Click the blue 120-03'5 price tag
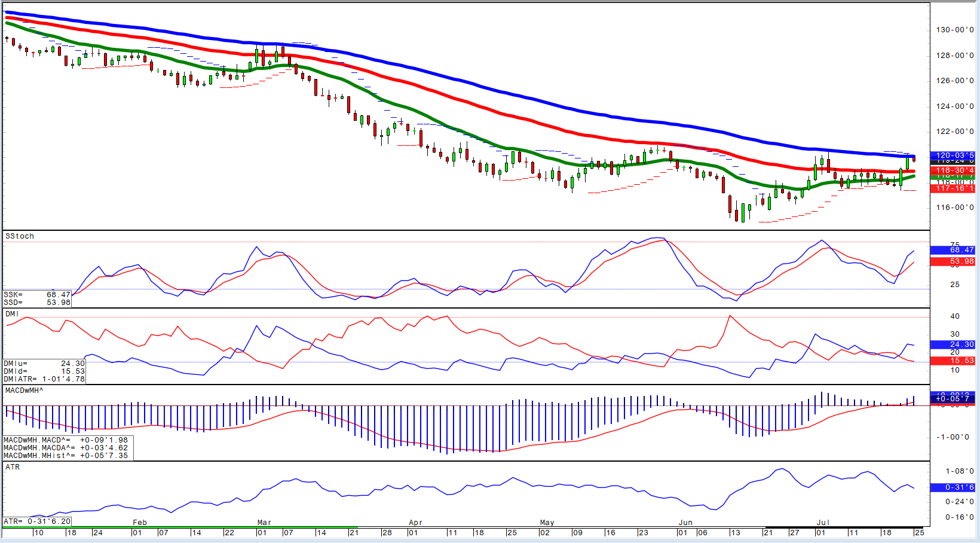This screenshot has height=543, width=980. tap(953, 155)
